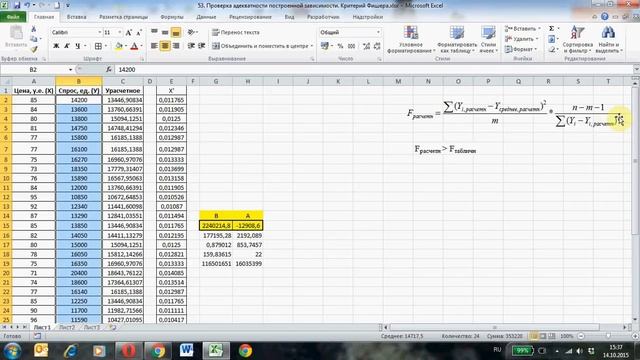Align cell text to the right

[176, 46]
